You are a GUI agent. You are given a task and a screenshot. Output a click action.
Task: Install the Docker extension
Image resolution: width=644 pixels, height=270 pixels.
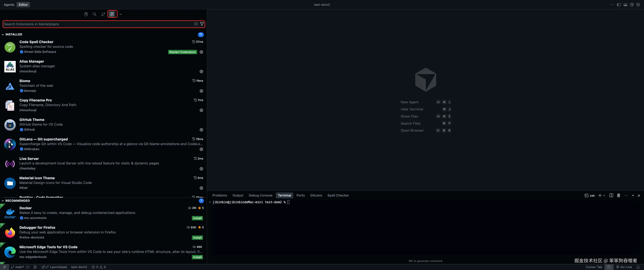tap(197, 218)
